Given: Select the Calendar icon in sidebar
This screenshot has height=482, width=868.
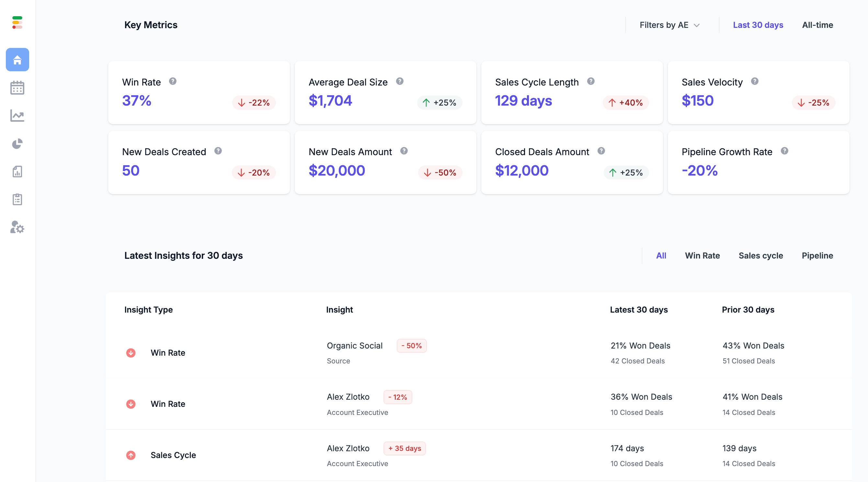Looking at the screenshot, I should pos(17,87).
